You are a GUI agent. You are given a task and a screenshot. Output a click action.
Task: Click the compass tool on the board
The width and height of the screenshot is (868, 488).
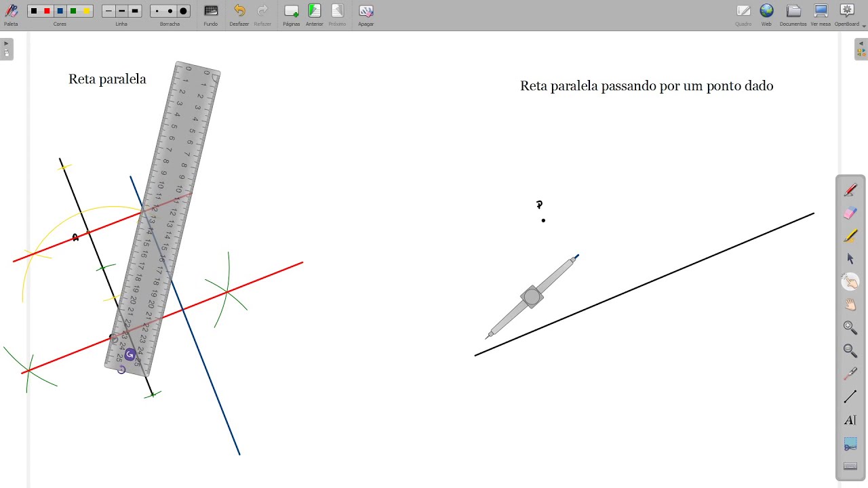click(532, 297)
